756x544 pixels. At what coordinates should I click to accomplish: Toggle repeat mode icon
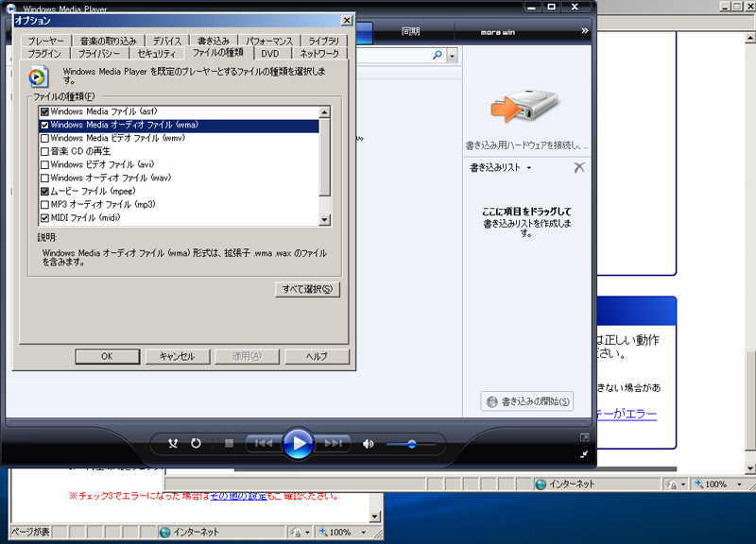click(x=196, y=443)
